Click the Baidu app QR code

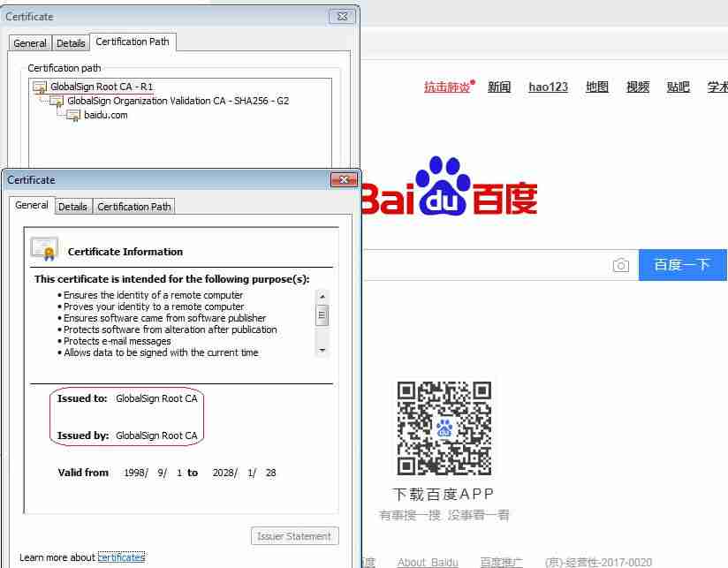(444, 428)
